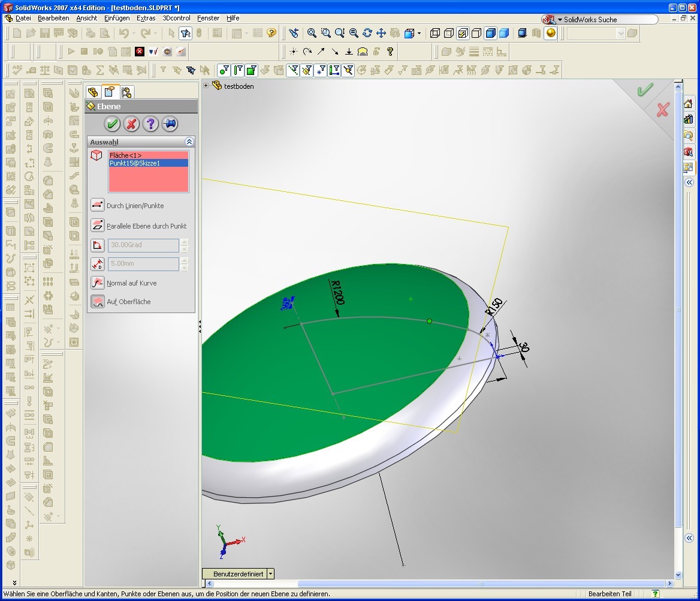The height and width of the screenshot is (601, 700).
Task: Open the Extras menu
Action: coord(146,19)
